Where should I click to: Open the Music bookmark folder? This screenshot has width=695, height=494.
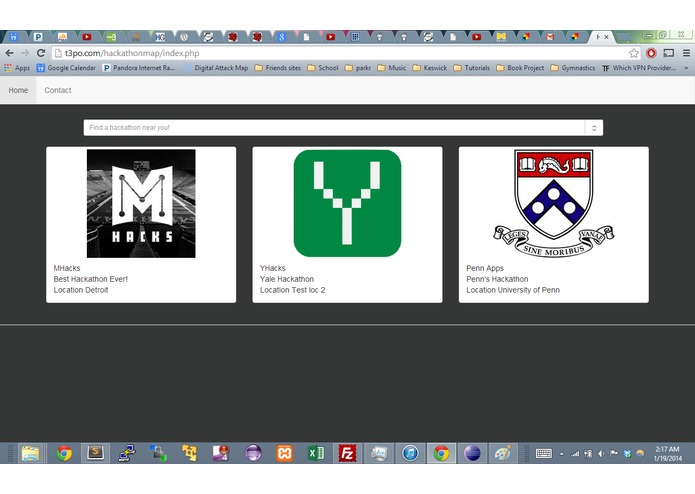391,68
